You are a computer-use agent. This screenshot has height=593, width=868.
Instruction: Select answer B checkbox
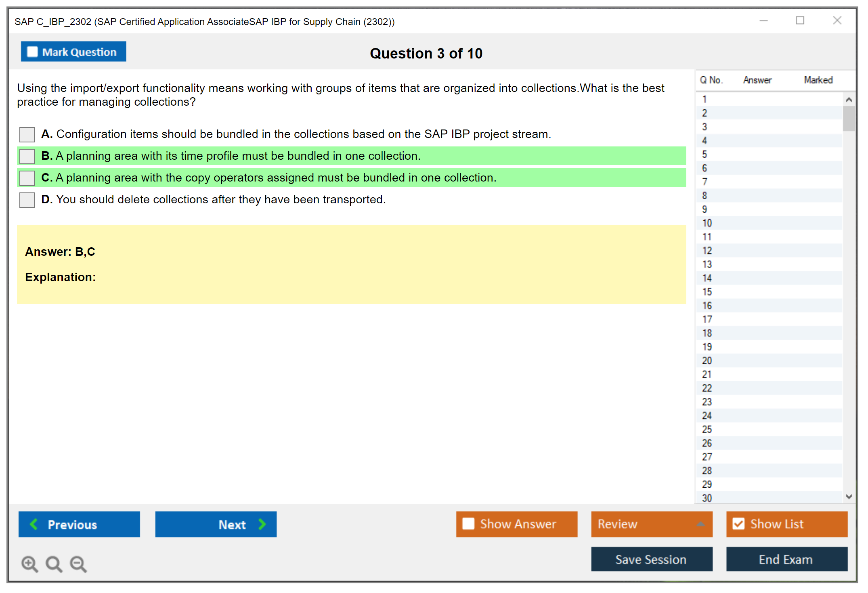[x=27, y=156]
